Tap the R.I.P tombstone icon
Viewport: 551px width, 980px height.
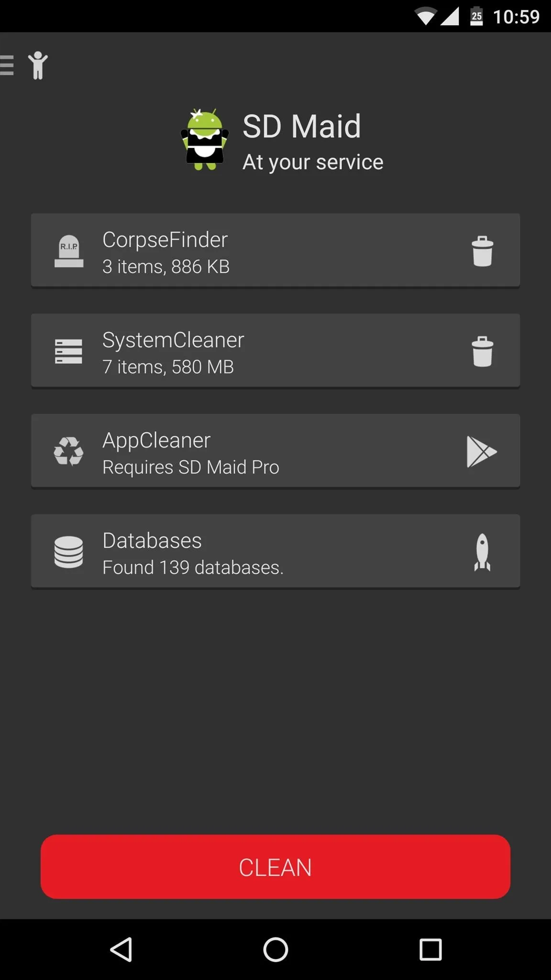click(69, 251)
